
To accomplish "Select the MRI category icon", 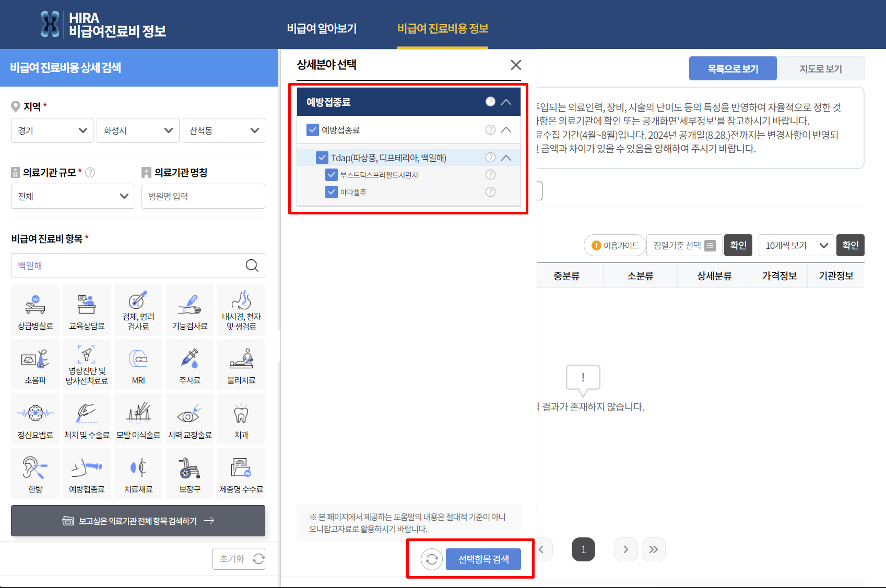I will pyautogui.click(x=137, y=364).
